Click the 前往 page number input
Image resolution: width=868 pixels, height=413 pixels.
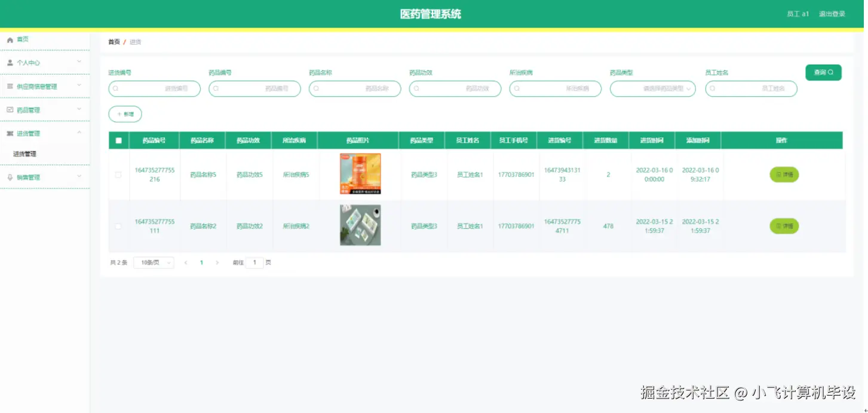point(254,262)
